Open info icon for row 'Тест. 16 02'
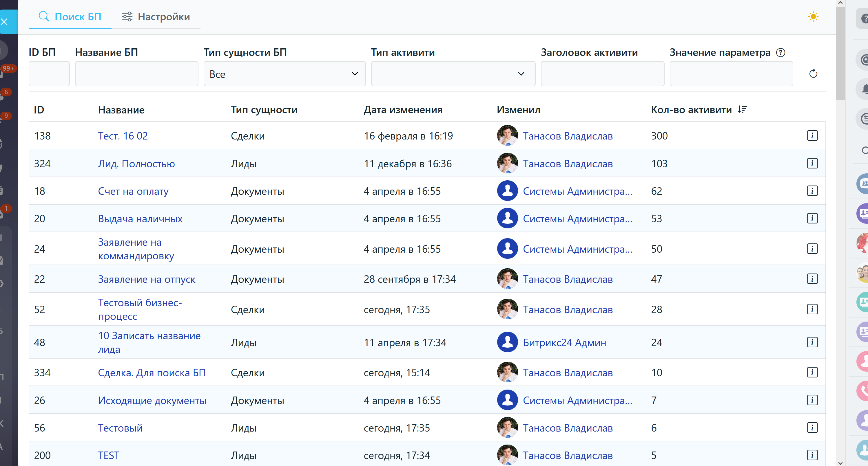The width and height of the screenshot is (868, 466). pos(812,136)
